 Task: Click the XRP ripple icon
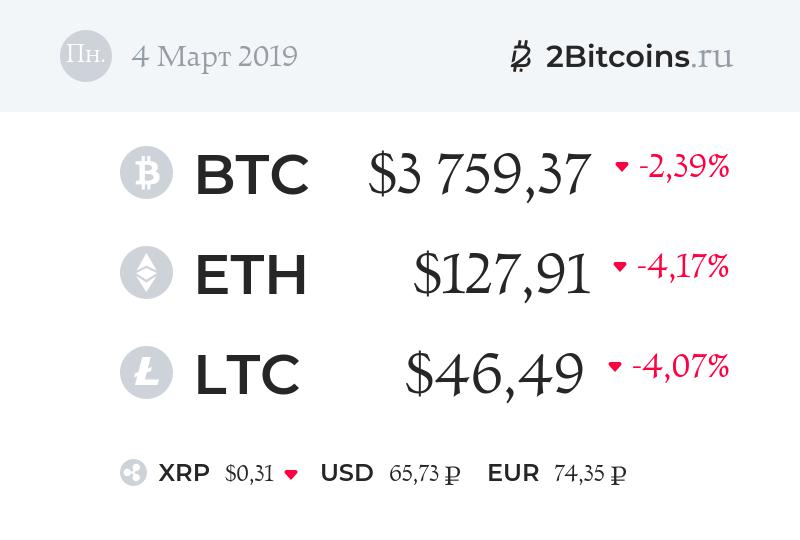click(x=133, y=474)
